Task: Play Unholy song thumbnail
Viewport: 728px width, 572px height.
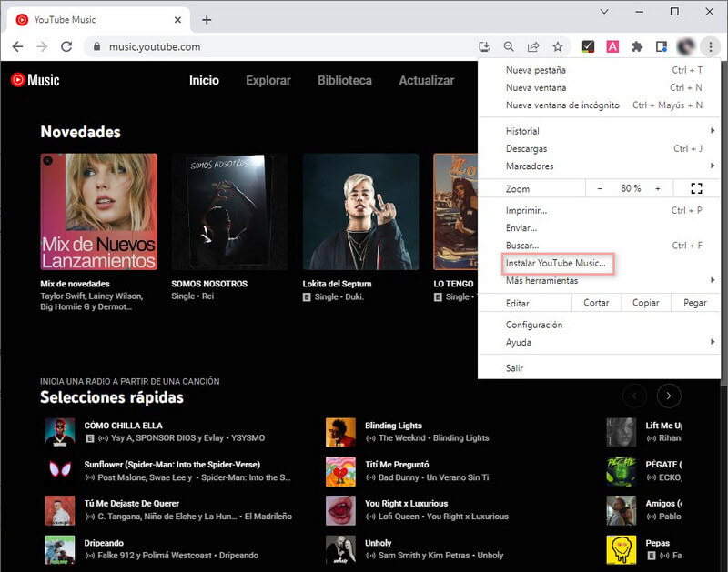Action: click(x=340, y=550)
